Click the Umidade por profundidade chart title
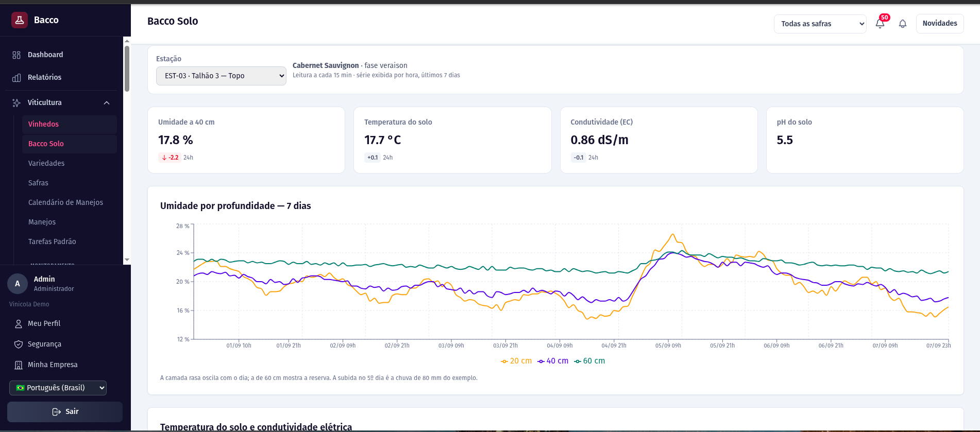Image resolution: width=980 pixels, height=432 pixels. pos(235,206)
